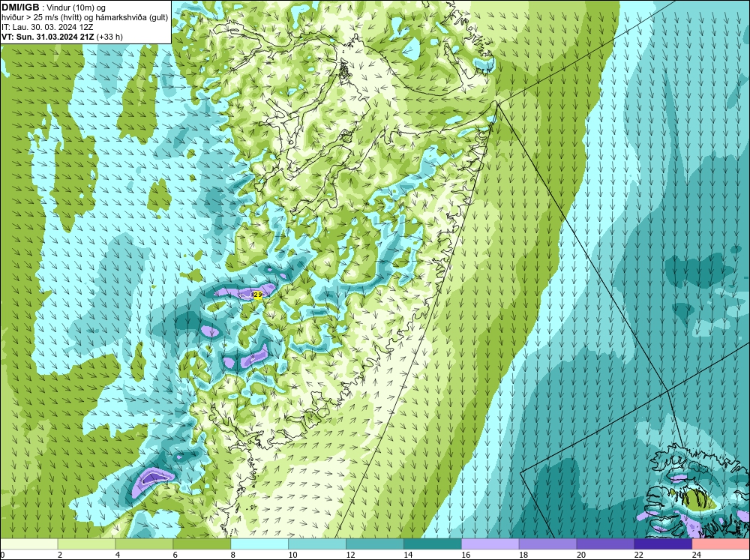Click the pink above-24 m/s legend swatch
This screenshot has height=560, width=750.
pyautogui.click(x=721, y=544)
